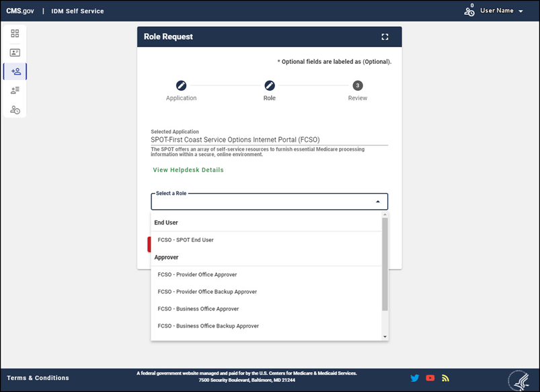The width and height of the screenshot is (540, 392).
Task: Choose FCSO - SPOT End User role
Action: click(186, 240)
